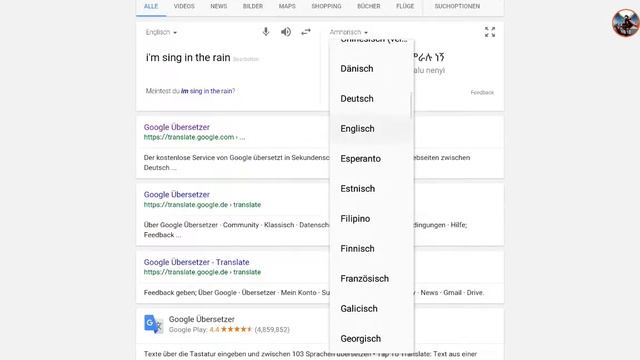This screenshot has height=360, width=640.
Task: Switch to the News tab
Action: click(219, 7)
